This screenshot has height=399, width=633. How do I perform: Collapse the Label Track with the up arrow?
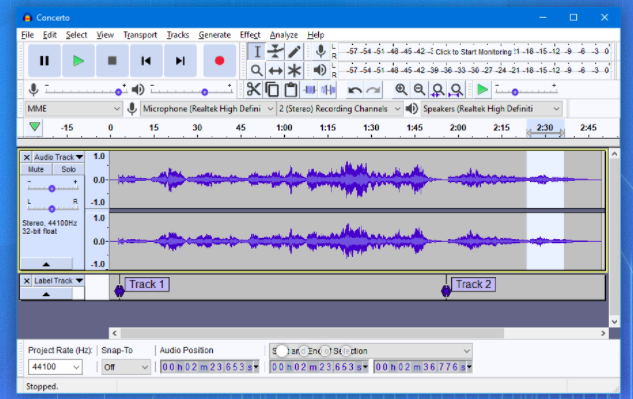coord(46,294)
